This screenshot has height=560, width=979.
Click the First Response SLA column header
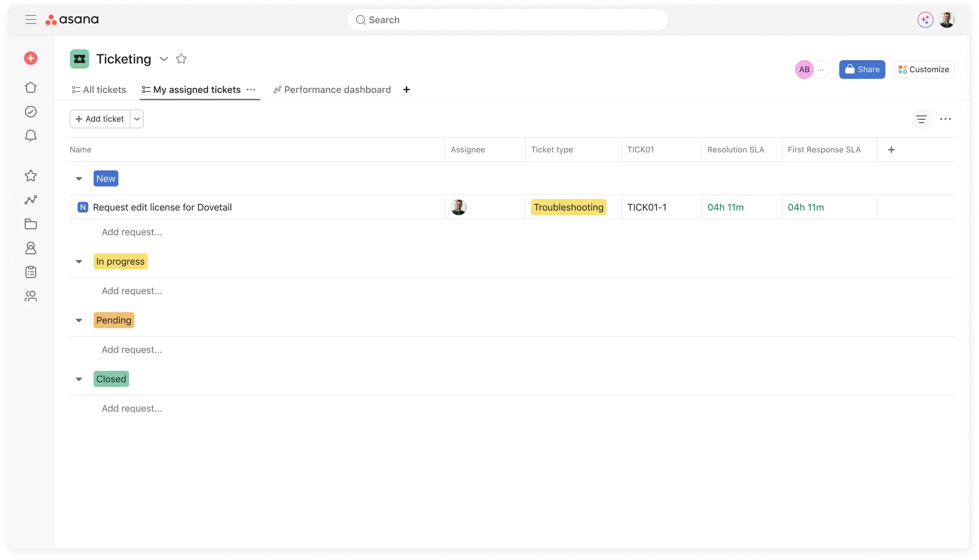[824, 149]
